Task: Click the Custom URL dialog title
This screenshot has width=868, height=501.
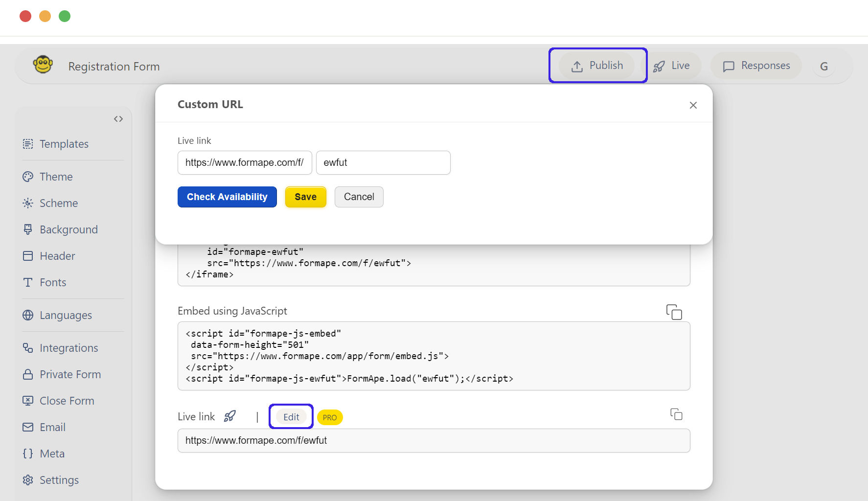Action: point(210,104)
